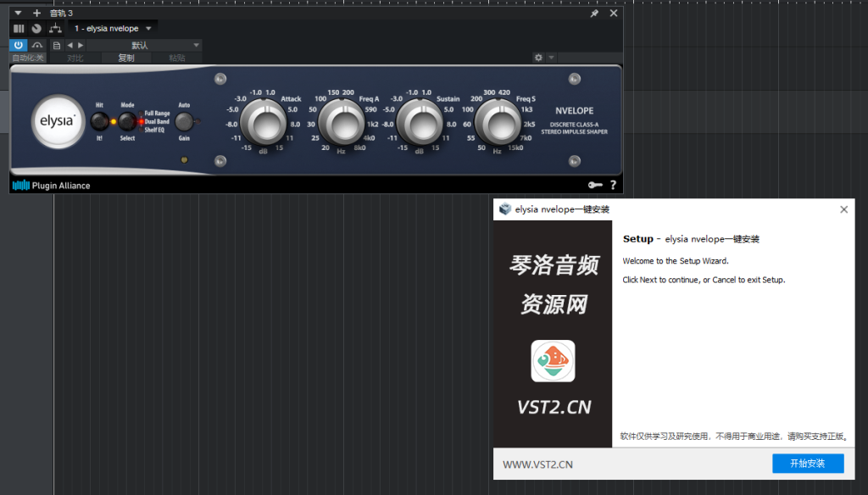Click the 对比 compare option
Image resolution: width=868 pixels, height=495 pixels.
tap(75, 58)
